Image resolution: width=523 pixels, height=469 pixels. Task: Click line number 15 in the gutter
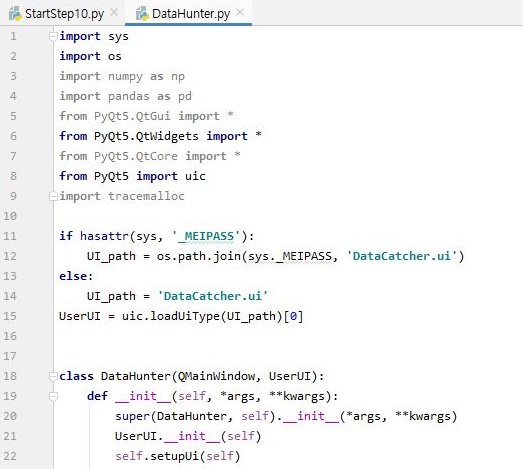point(10,316)
